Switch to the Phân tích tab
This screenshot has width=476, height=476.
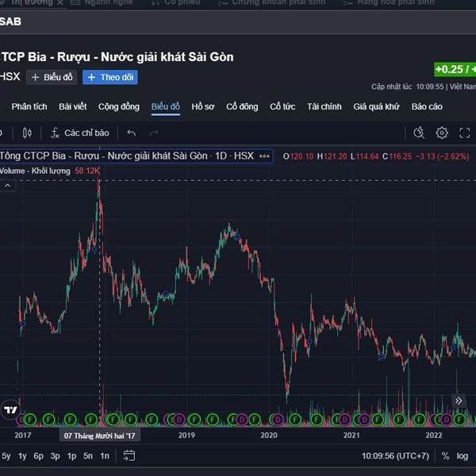click(x=29, y=106)
